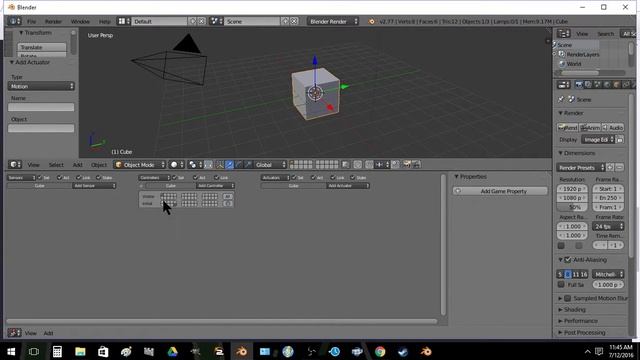Open the Add Sensor dropdown

94,186
